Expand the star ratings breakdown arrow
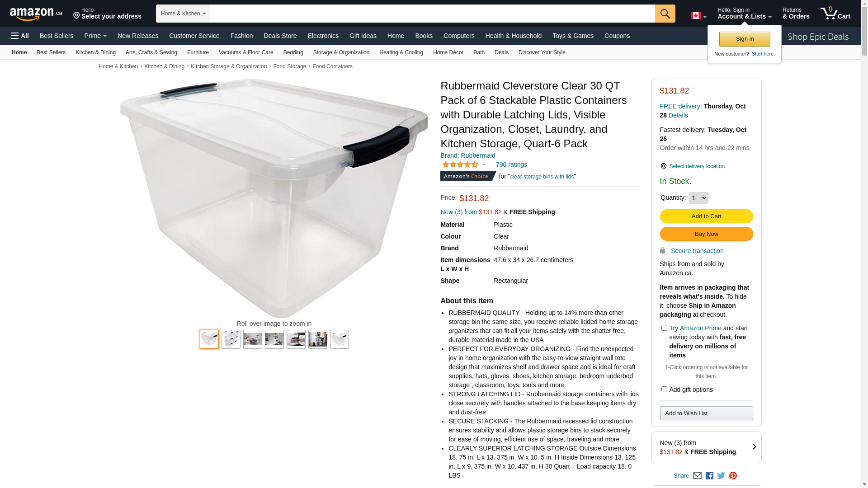Screen dimensions: 868x488 [x=484, y=165]
